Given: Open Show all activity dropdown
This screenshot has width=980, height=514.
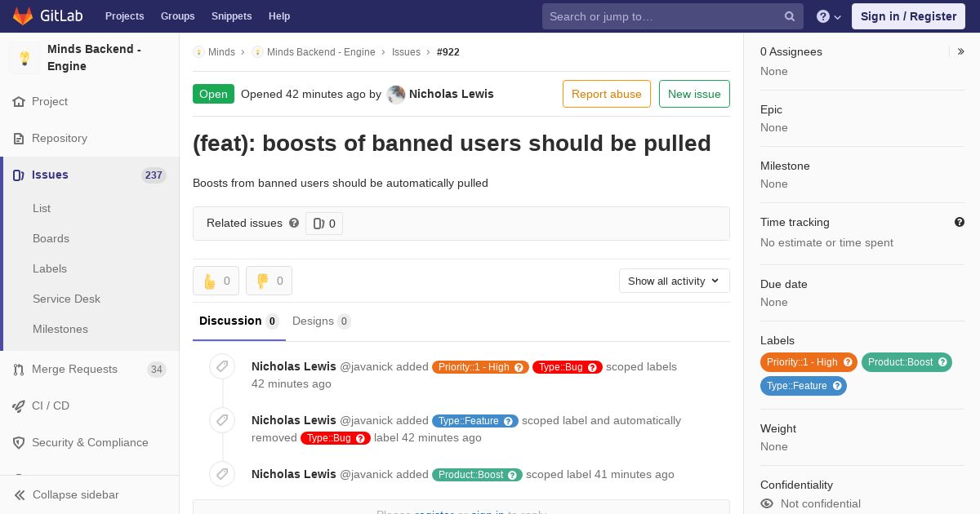Looking at the screenshot, I should (674, 281).
